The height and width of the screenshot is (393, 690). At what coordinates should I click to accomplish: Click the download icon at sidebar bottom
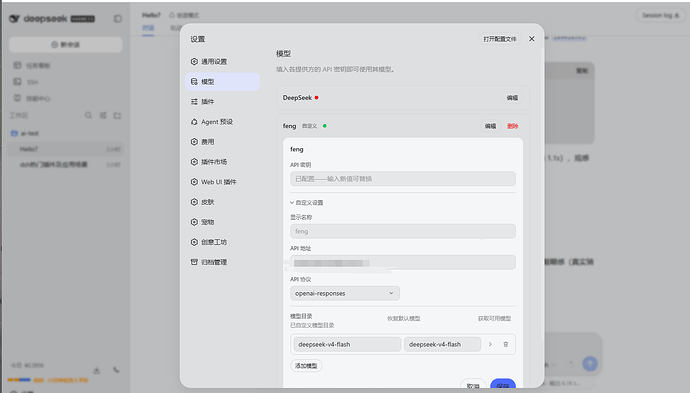pos(97,370)
